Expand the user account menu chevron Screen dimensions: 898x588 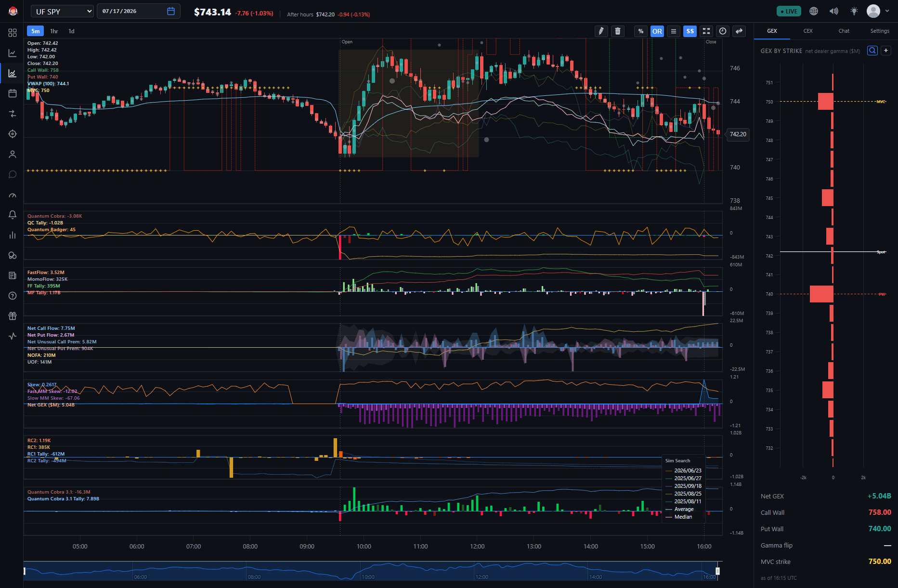(887, 11)
